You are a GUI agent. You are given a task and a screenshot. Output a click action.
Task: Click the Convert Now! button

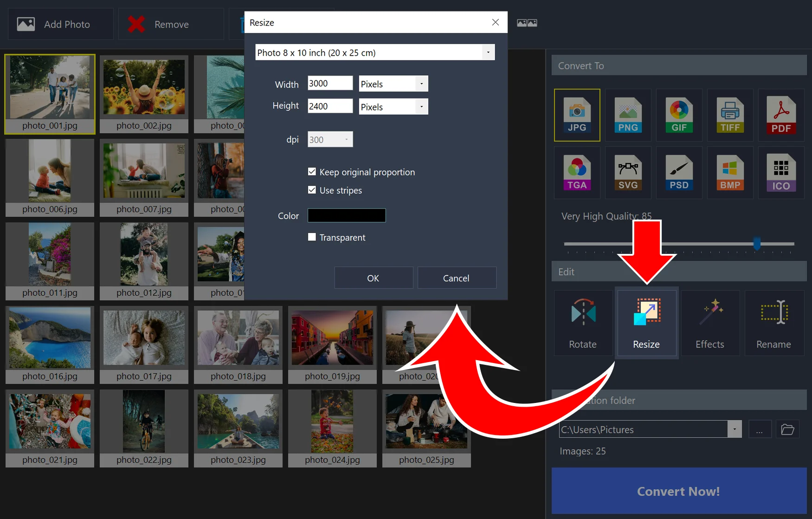coord(679,491)
